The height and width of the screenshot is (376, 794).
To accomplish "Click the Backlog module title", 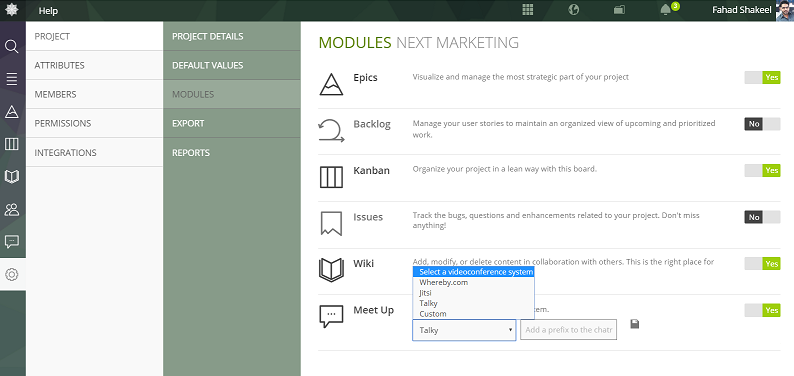I will (x=372, y=124).
